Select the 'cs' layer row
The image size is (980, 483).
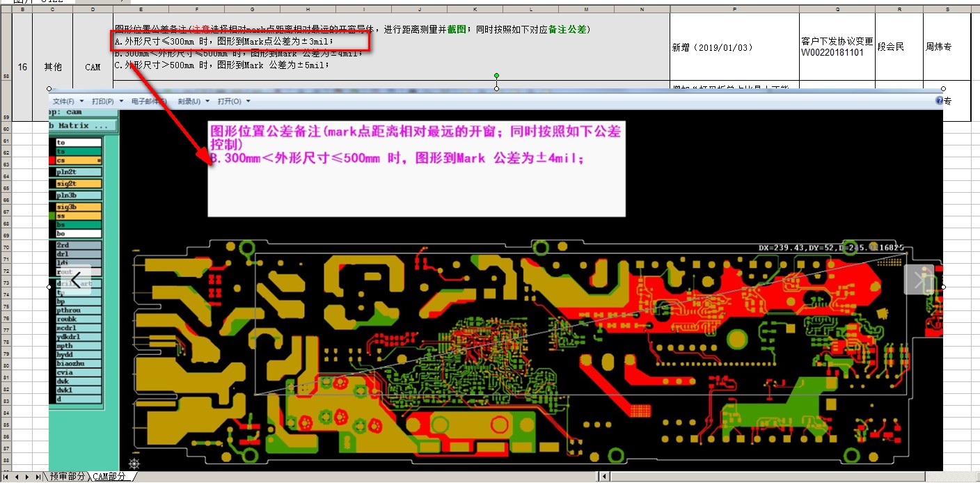coord(79,160)
